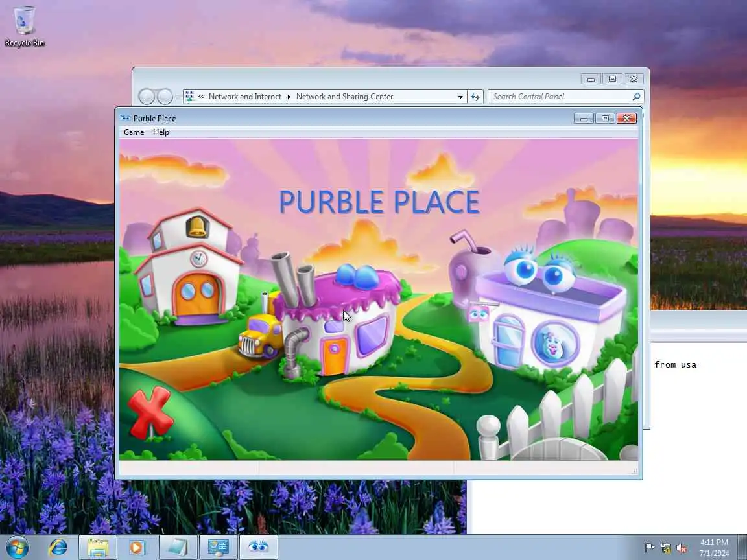This screenshot has width=747, height=560.
Task: Open the Windows Start menu
Action: (x=17, y=547)
